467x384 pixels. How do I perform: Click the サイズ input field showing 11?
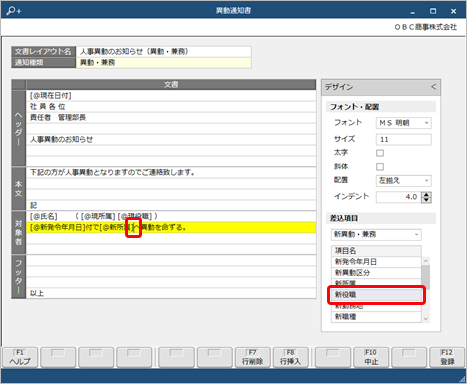point(404,139)
